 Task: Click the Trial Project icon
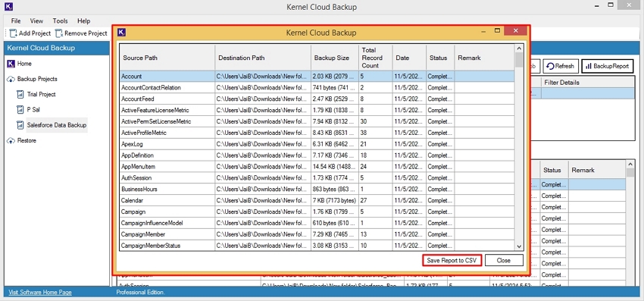click(x=20, y=94)
